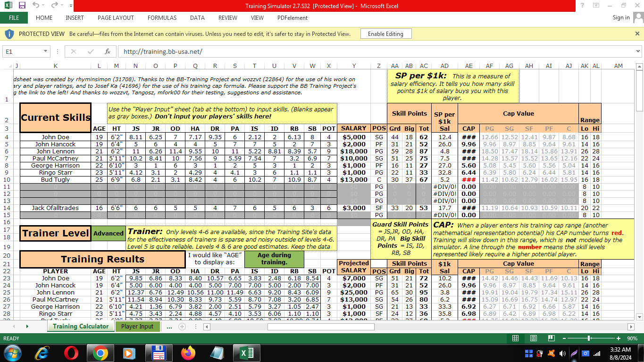
Task: Click the Name Box showing E1
Action: point(22,51)
